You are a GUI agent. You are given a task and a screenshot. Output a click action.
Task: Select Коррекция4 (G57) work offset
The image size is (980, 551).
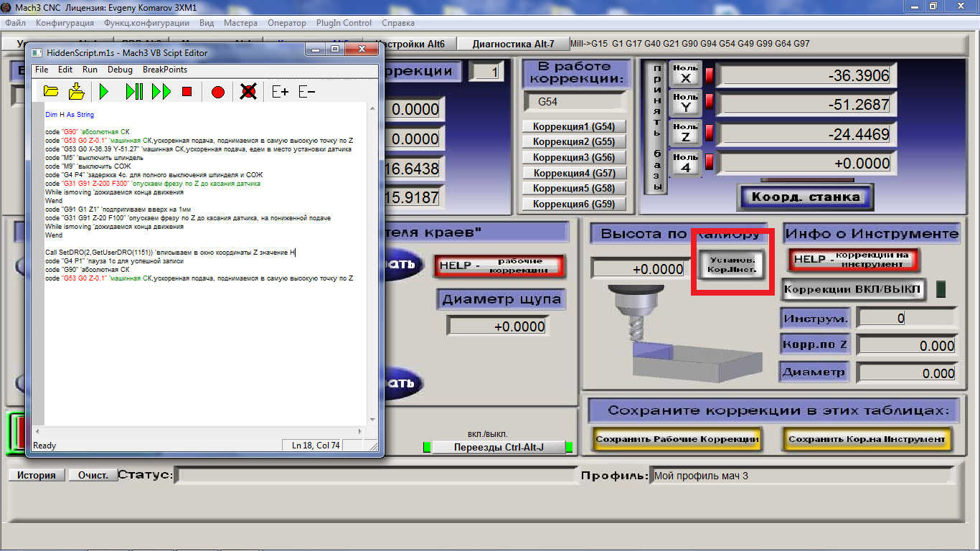(574, 173)
